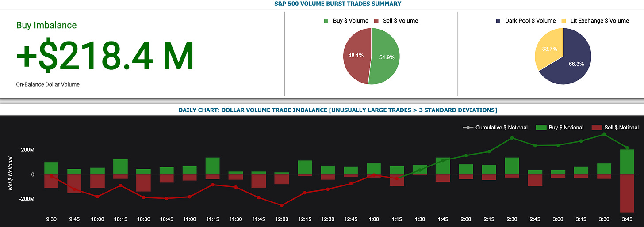The width and height of the screenshot is (644, 227).
Task: Toggle the Sell $ Volume legend entry
Action: (396, 21)
